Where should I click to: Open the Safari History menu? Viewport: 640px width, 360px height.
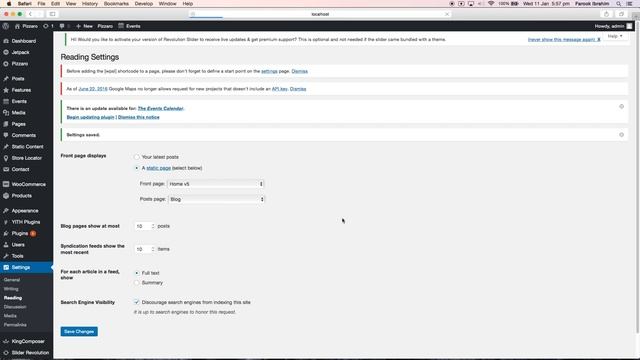(x=90, y=4)
